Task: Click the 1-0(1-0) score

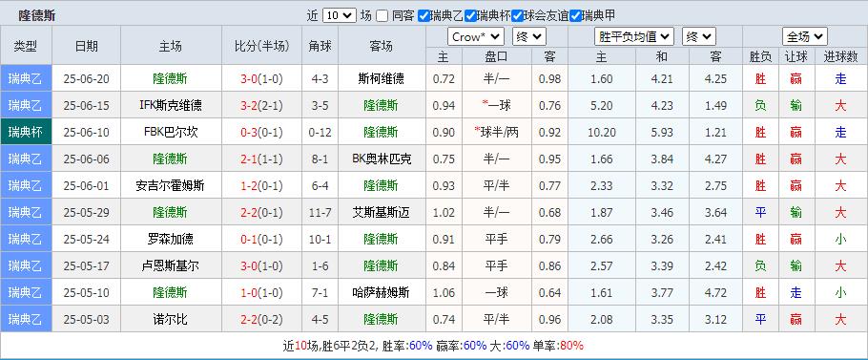Action: click(262, 292)
